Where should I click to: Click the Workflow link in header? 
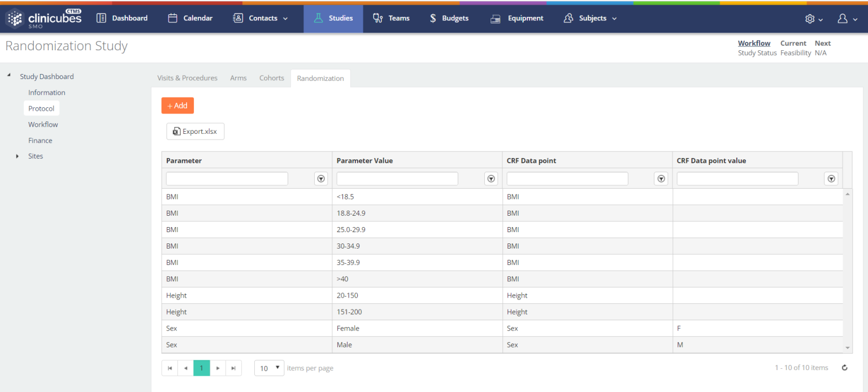[x=754, y=43]
